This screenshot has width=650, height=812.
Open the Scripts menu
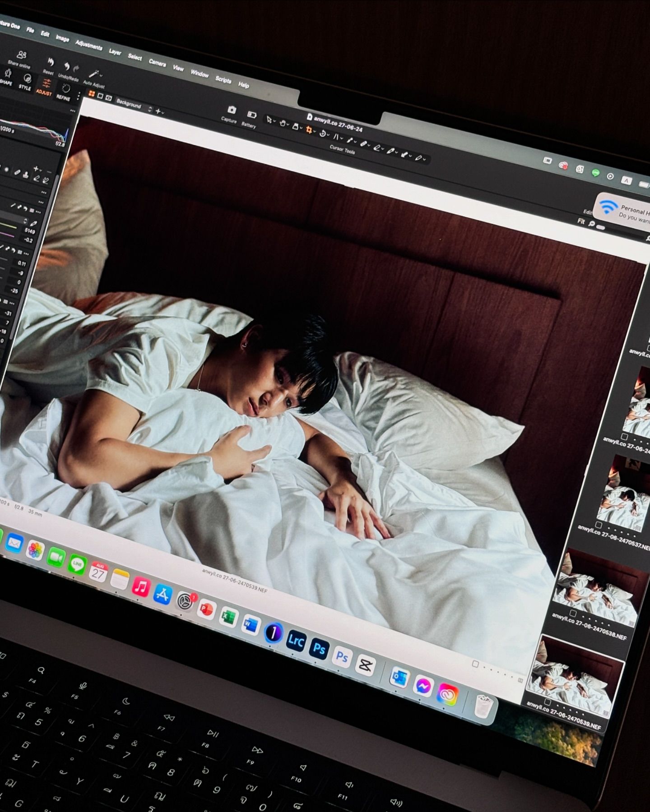click(x=223, y=79)
